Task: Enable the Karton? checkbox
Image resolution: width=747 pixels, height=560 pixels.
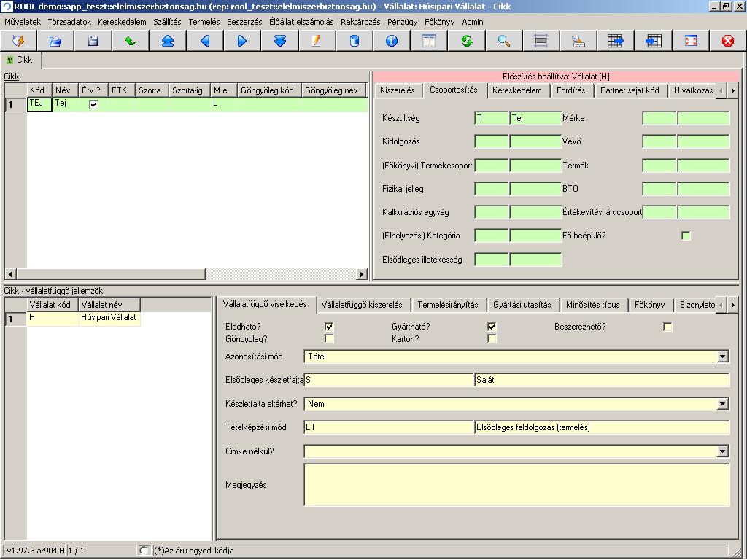Action: pos(492,339)
